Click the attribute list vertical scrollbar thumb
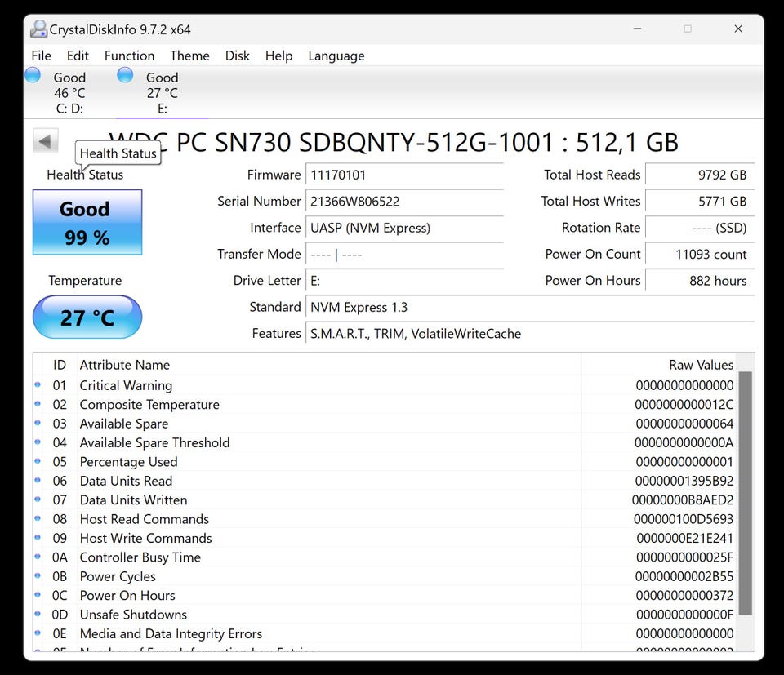Screen dimensions: 784x675 tap(746, 493)
